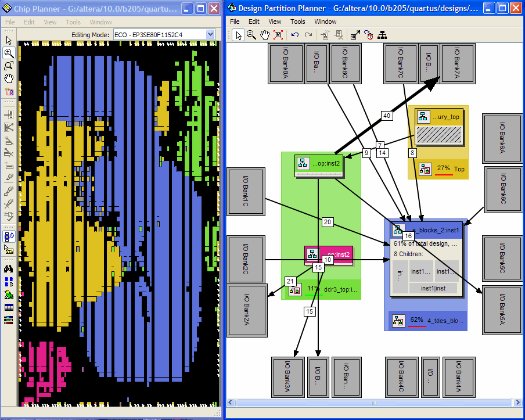Click the cursor with ruler icon in Chip Planner
This screenshot has width=525, height=420.
click(x=9, y=250)
